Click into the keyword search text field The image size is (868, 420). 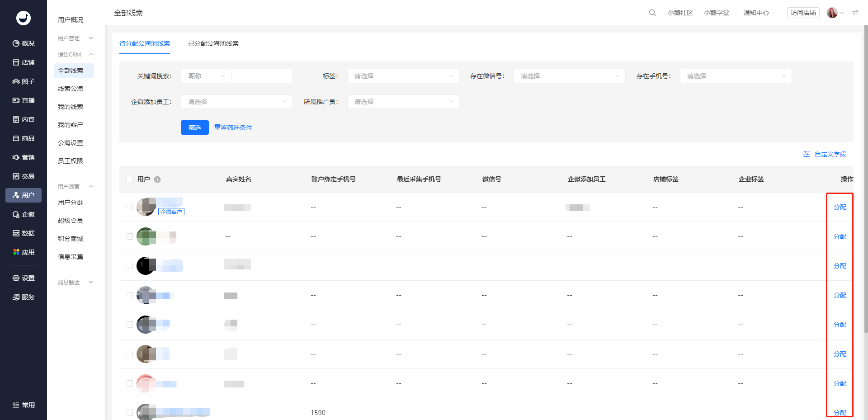(x=262, y=76)
